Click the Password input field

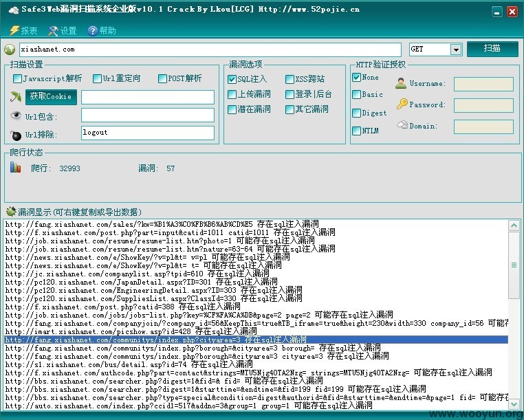[483, 105]
